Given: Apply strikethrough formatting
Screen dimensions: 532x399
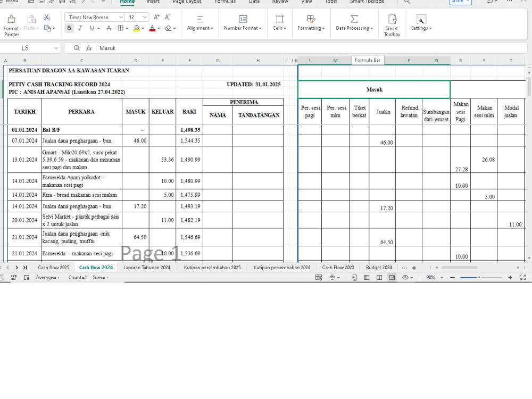Looking at the screenshot, I should pos(109,28).
